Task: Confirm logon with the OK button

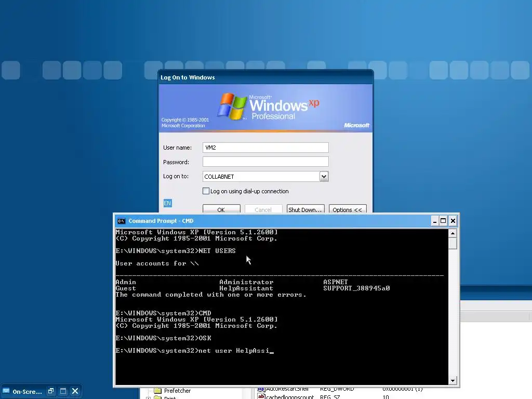Action: (221, 209)
